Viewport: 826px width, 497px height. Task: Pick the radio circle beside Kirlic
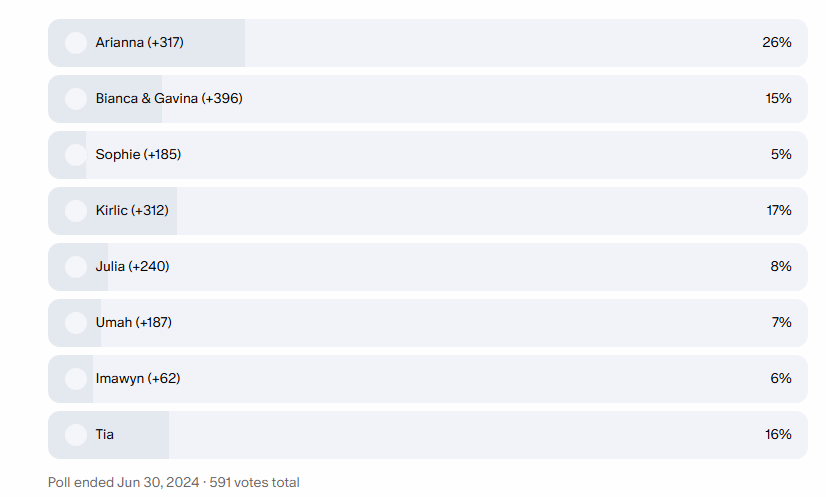pos(75,211)
